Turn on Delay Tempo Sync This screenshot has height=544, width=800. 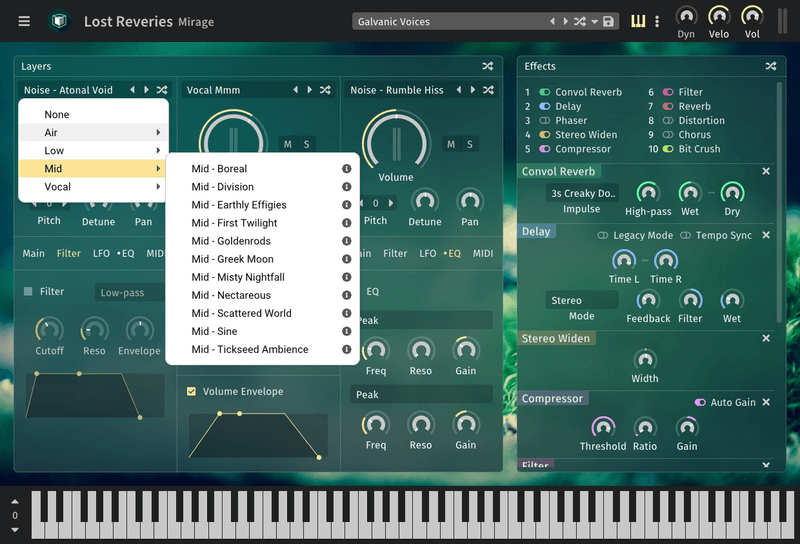click(x=687, y=235)
